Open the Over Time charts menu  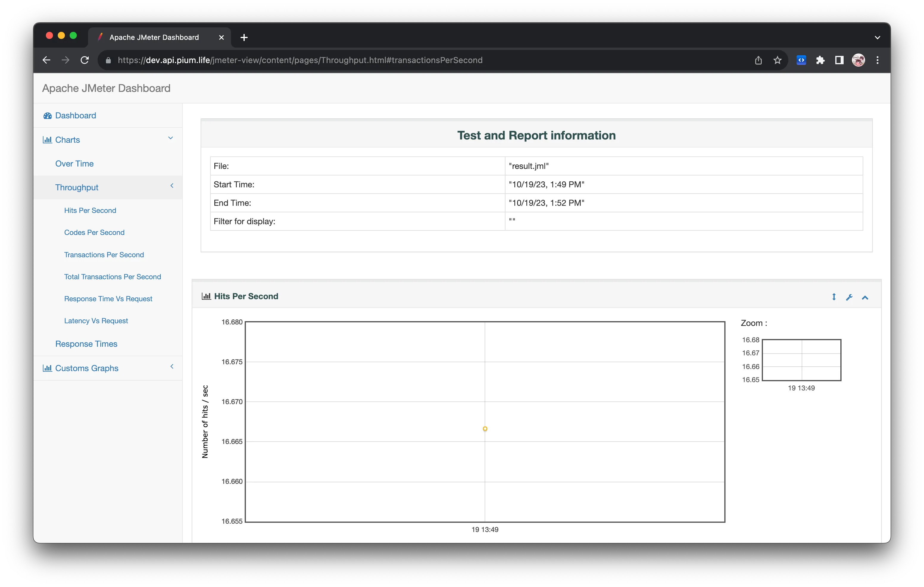(x=74, y=164)
